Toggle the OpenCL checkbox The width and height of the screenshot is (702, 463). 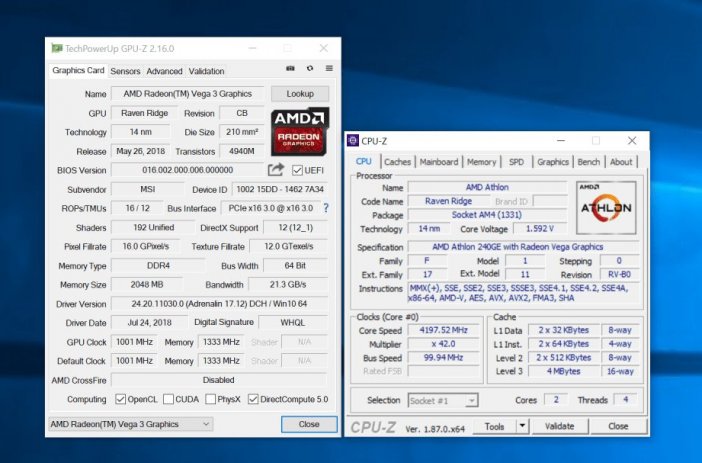click(120, 399)
